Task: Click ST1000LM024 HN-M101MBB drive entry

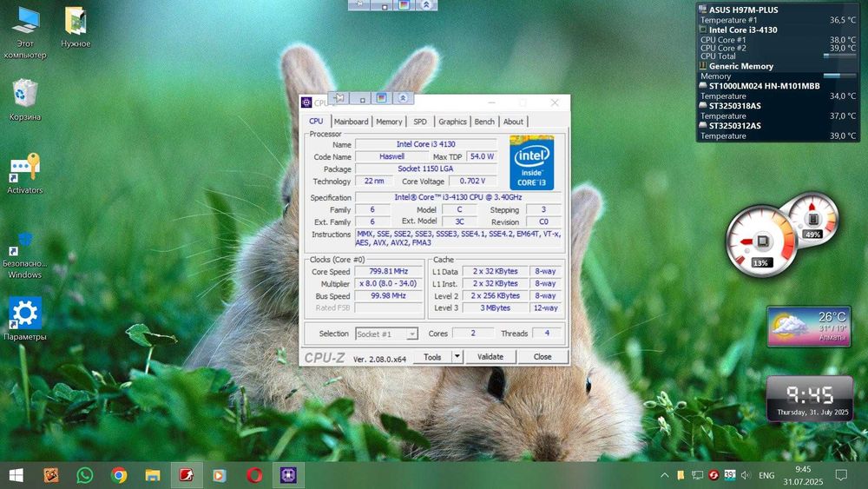Action: point(764,86)
